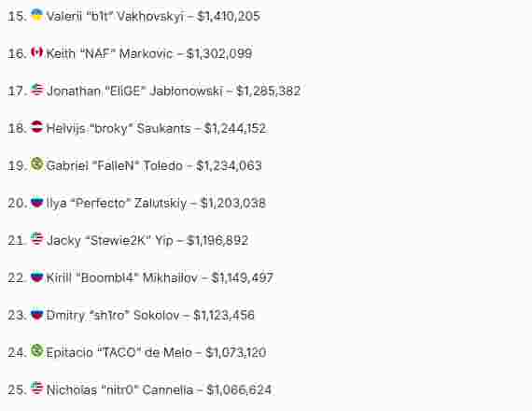
Task: Click the US flag icon beside Stewie2K
Action: click(x=36, y=239)
